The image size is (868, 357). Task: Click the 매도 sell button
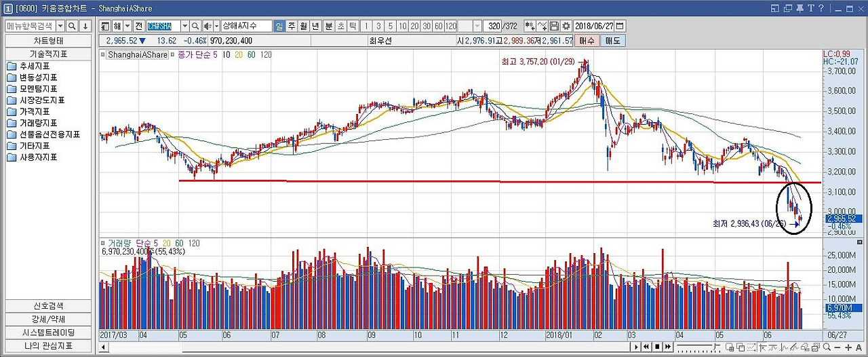pyautogui.click(x=612, y=41)
